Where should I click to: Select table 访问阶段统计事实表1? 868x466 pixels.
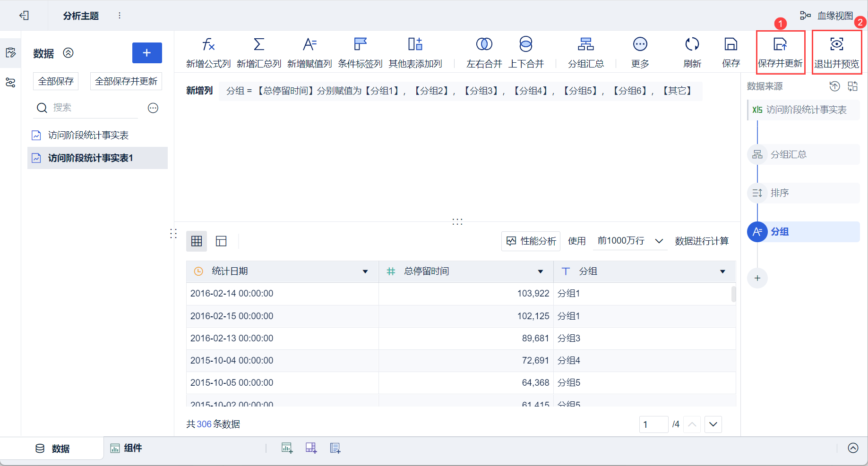97,158
